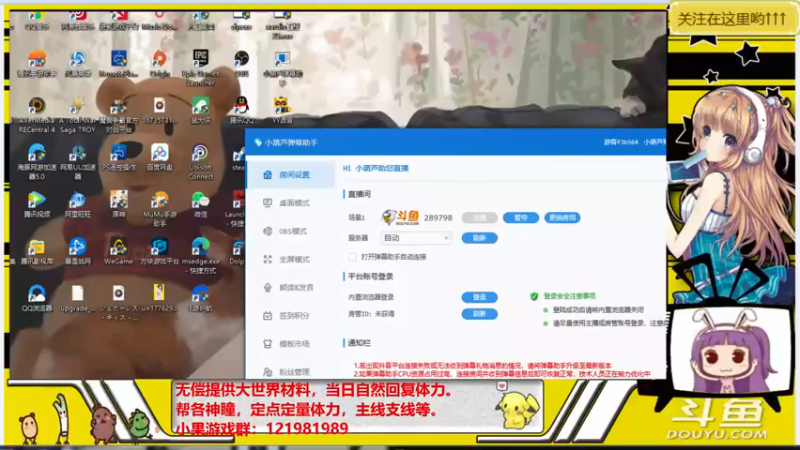Launch OBS from the desktop
This screenshot has width=800, height=450.
241,63
